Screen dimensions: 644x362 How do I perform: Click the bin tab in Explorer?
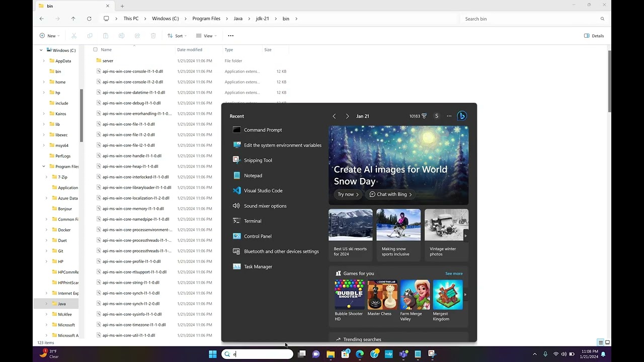pos(73,6)
